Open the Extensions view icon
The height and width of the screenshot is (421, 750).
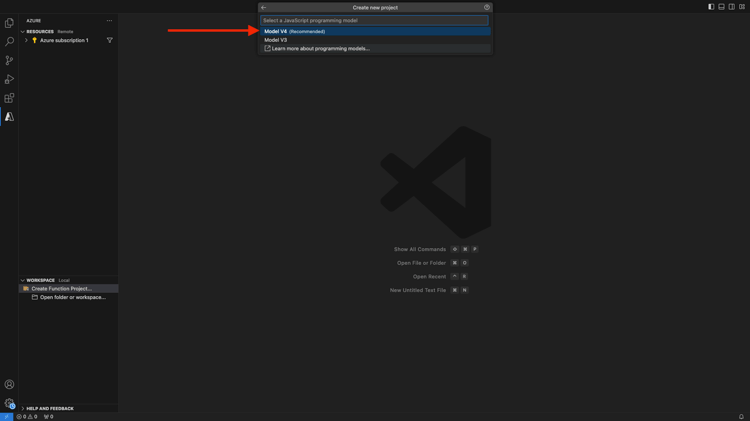9,98
